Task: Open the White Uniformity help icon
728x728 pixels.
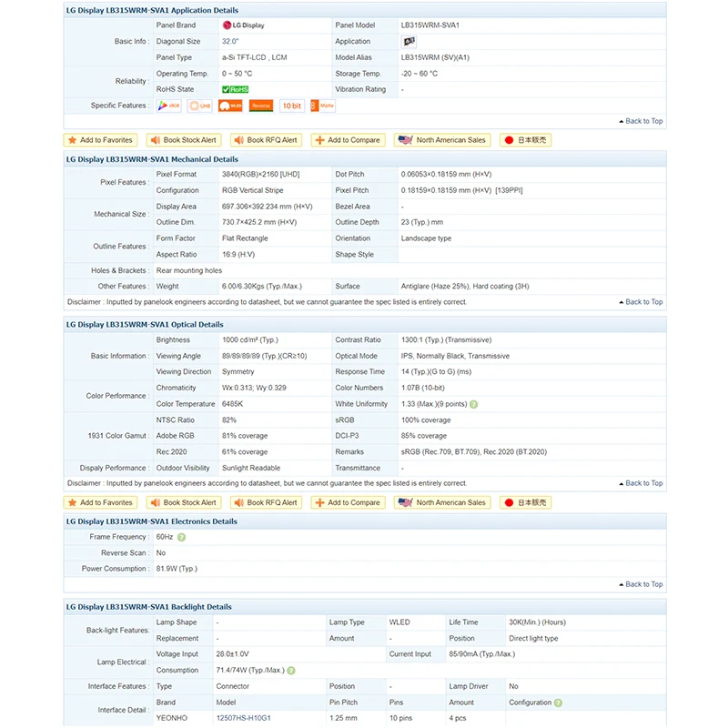Action: point(473,404)
